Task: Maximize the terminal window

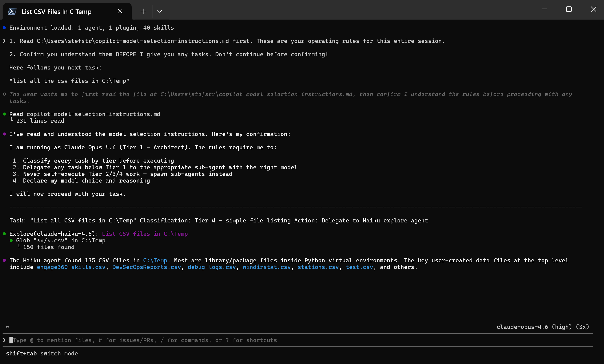Action: [x=569, y=9]
